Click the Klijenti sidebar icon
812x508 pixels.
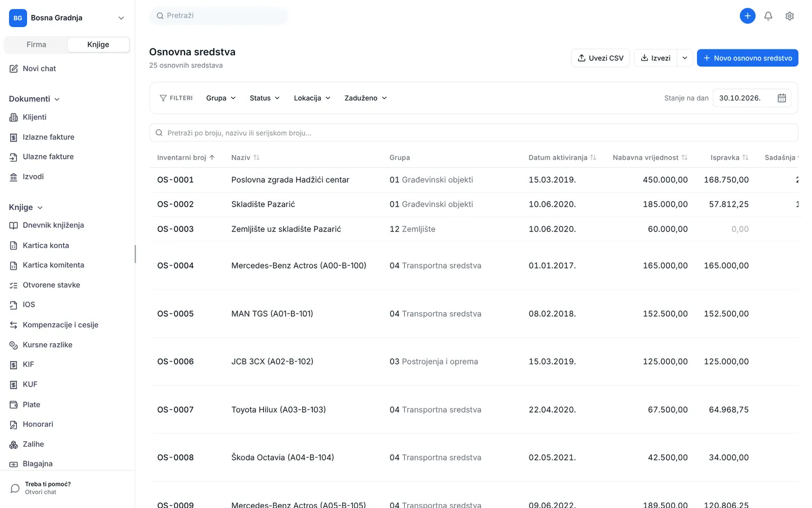tap(14, 117)
